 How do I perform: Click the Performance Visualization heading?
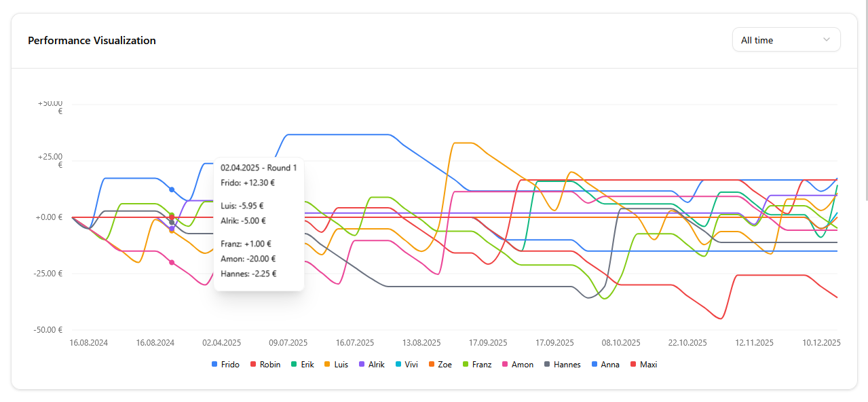point(92,40)
